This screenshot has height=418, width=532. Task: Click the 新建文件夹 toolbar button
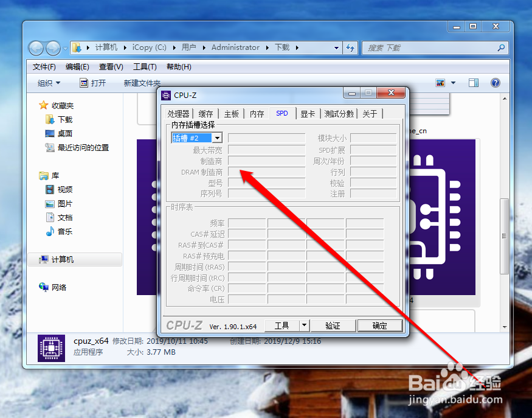point(142,83)
